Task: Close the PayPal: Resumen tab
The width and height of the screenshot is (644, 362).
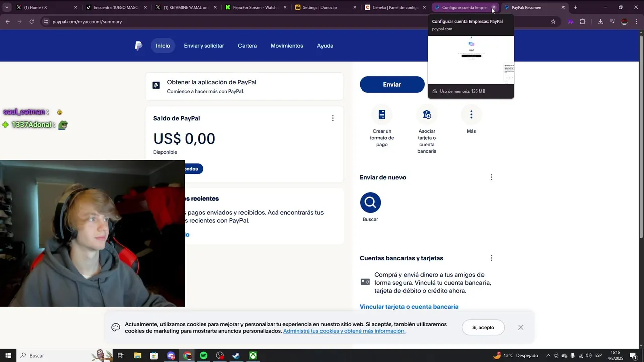Action: click(563, 7)
